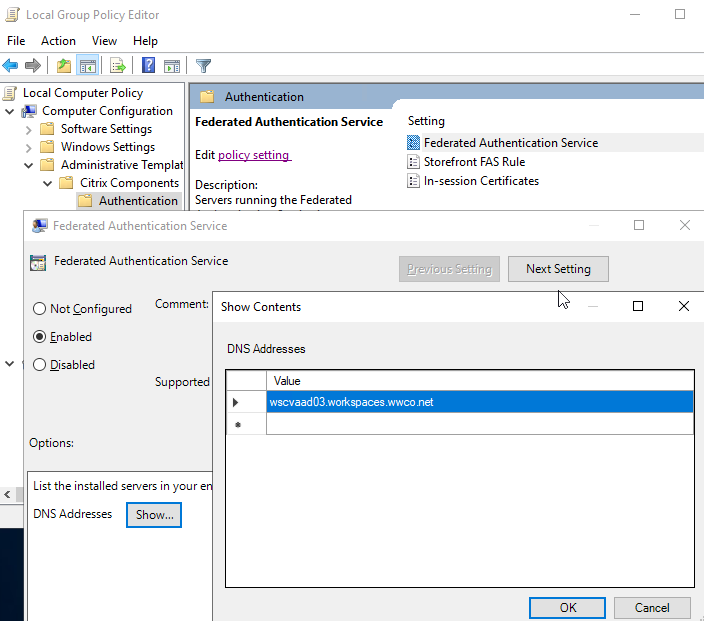Screen dimensions: 704x621
Task: Open Help via the question mark icon
Action: pos(148,66)
